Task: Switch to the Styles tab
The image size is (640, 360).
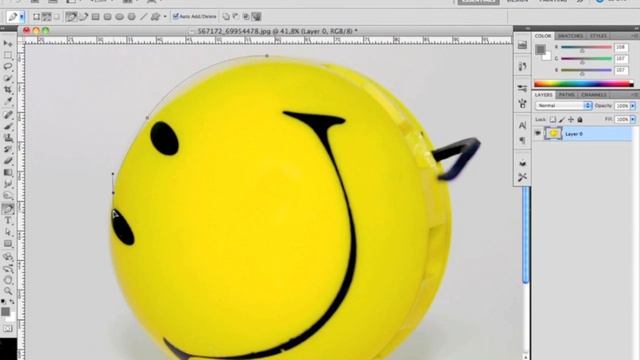Action: click(598, 36)
